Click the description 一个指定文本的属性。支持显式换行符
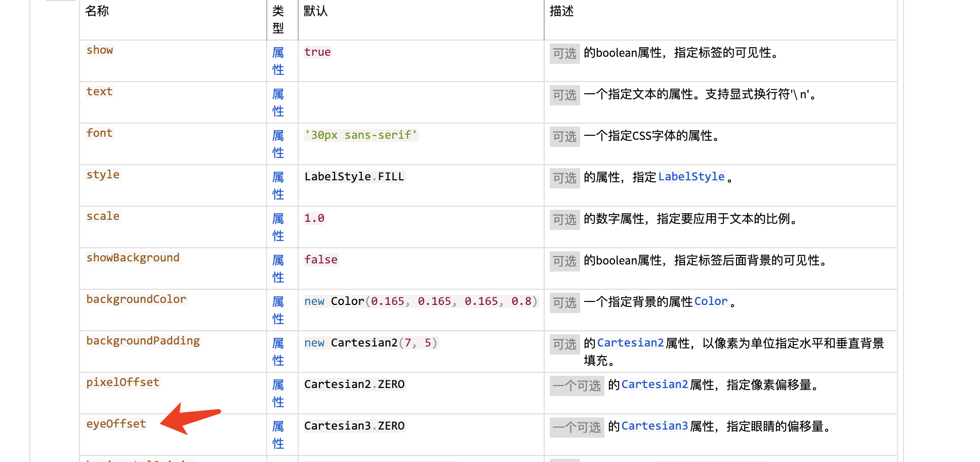The height and width of the screenshot is (462, 980). (700, 94)
